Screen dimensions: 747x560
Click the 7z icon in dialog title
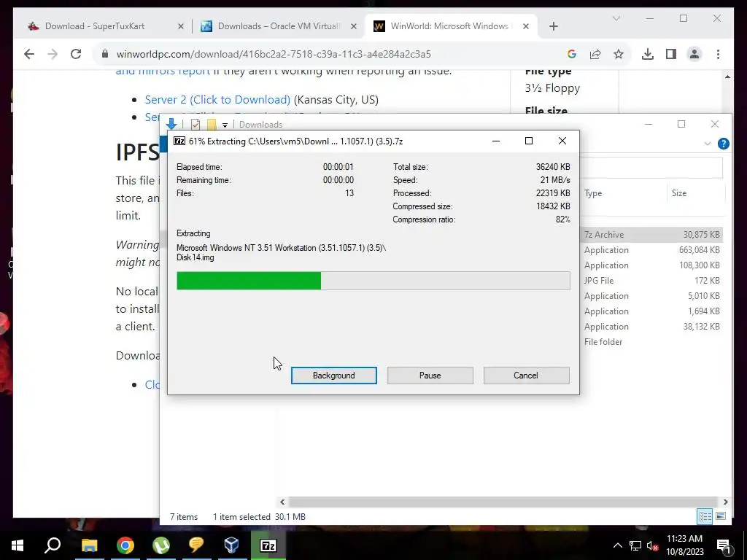click(x=179, y=141)
